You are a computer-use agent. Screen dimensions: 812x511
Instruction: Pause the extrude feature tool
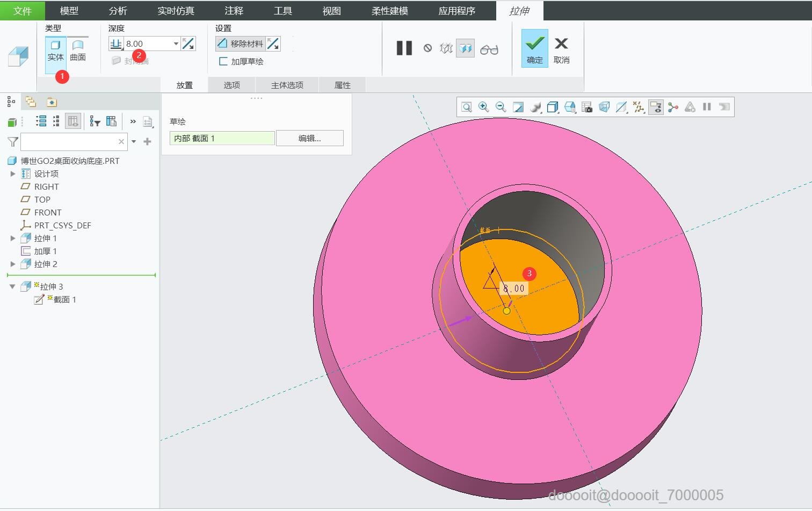point(404,48)
